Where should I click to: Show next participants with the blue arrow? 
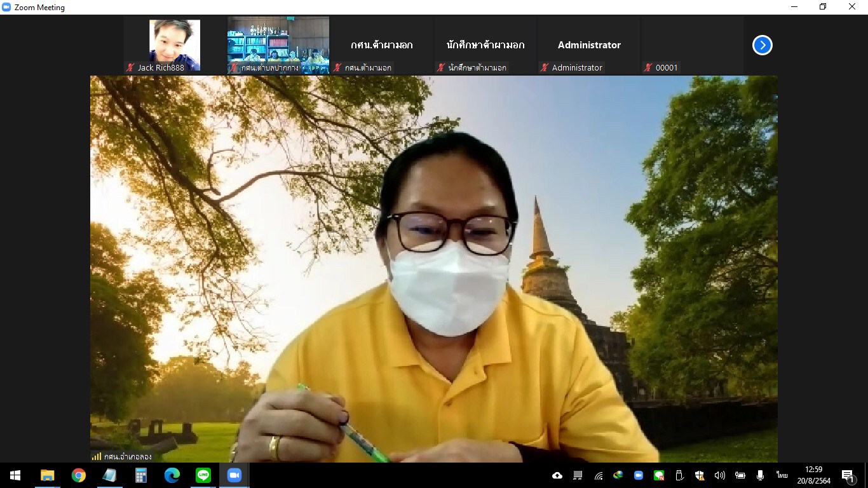point(762,45)
